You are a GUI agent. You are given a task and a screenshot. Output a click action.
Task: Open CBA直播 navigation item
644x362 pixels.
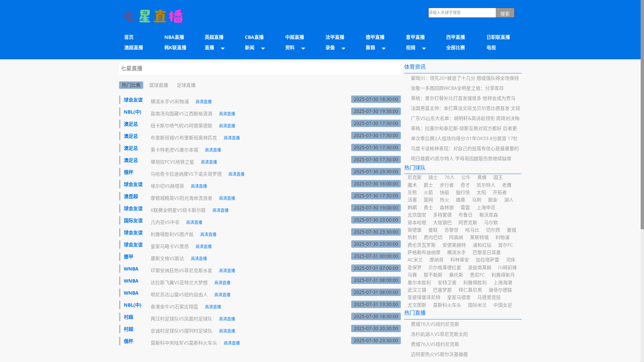point(254,37)
